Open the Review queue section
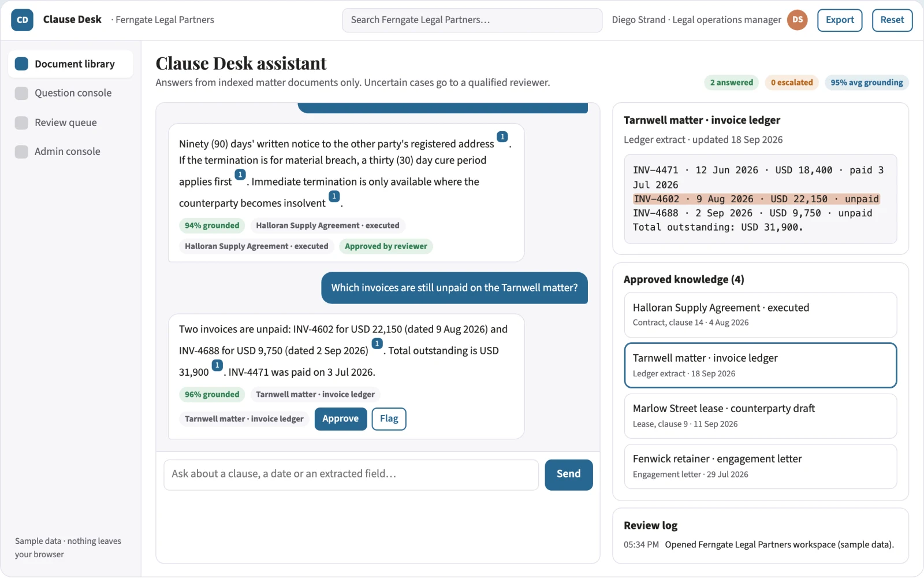This screenshot has width=924, height=578. pyautogui.click(x=70, y=123)
